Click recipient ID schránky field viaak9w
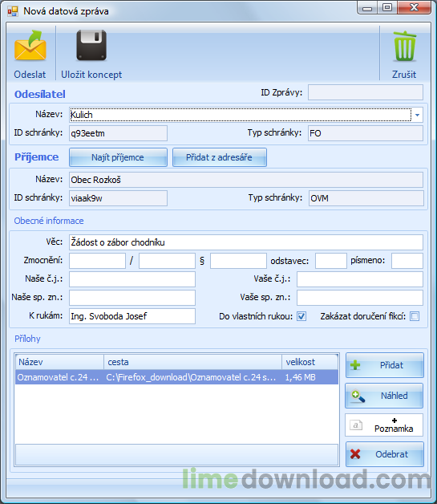Screen dimensions: 437x504 [118, 198]
